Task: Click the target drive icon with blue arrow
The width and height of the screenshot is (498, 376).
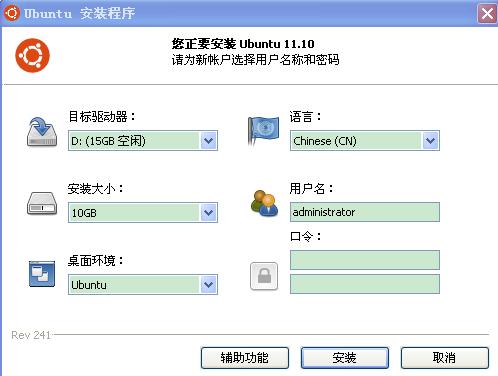Action: point(42,132)
